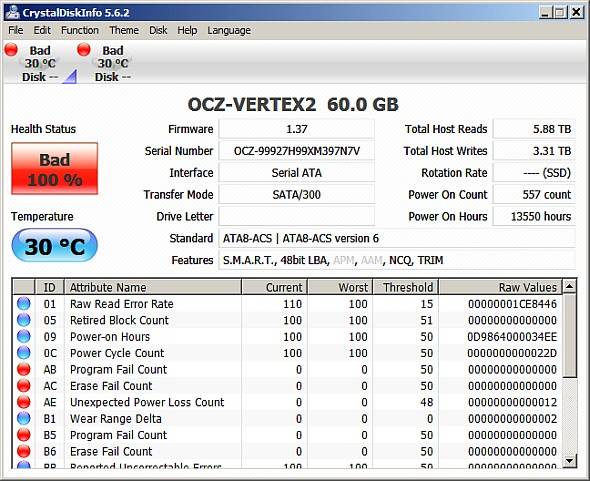Click blue status icon for Retired Block Count
This screenshot has height=481, width=590.
pos(24,320)
